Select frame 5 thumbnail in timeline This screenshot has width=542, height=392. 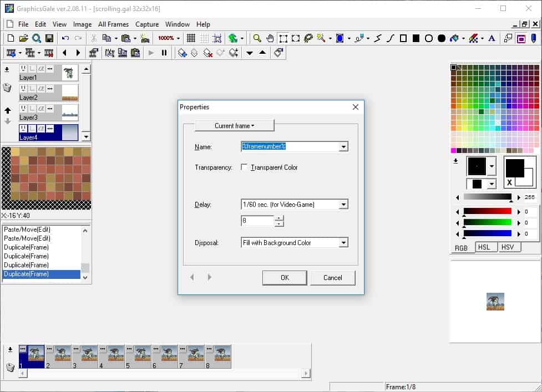[x=138, y=357]
